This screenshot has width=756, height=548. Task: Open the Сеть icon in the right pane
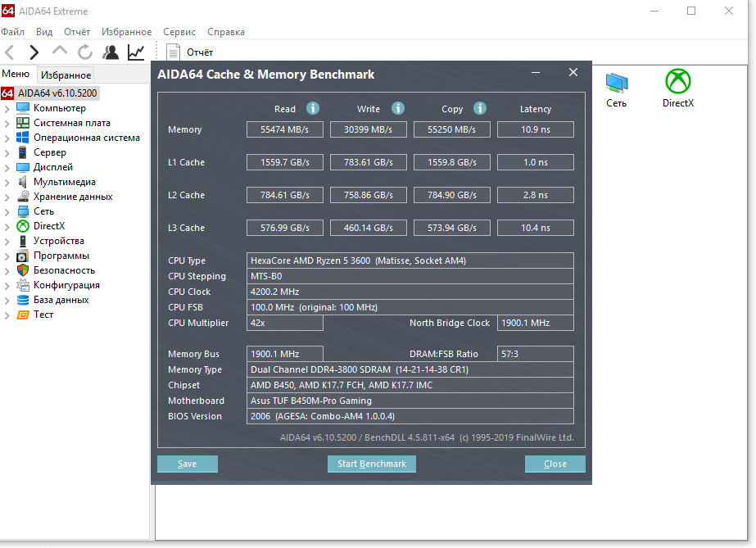coord(616,90)
